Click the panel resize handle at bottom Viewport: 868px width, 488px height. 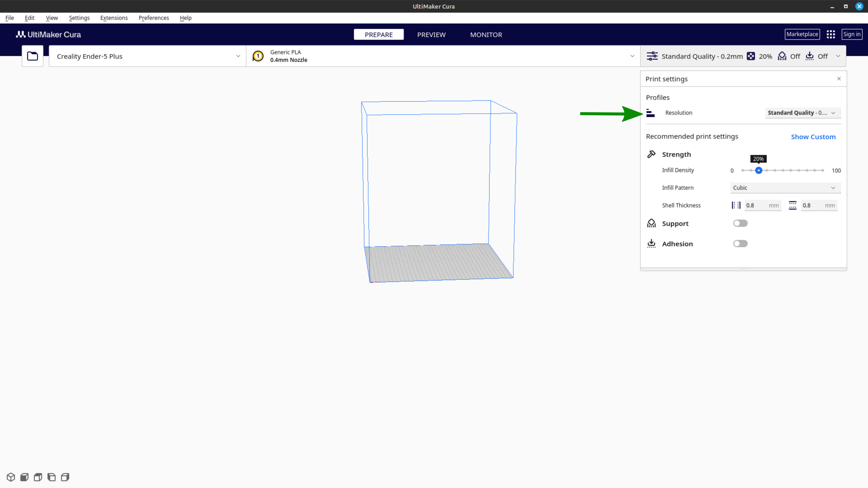point(743,269)
